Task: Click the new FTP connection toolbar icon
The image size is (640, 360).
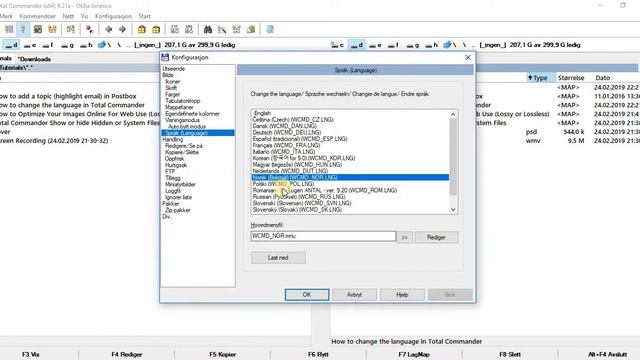Action: (189, 29)
